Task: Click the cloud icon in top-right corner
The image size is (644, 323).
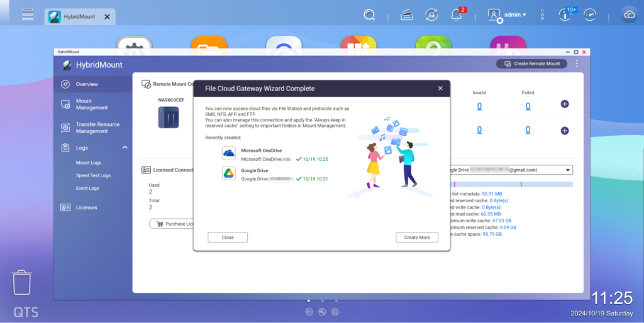Action: 629,15
